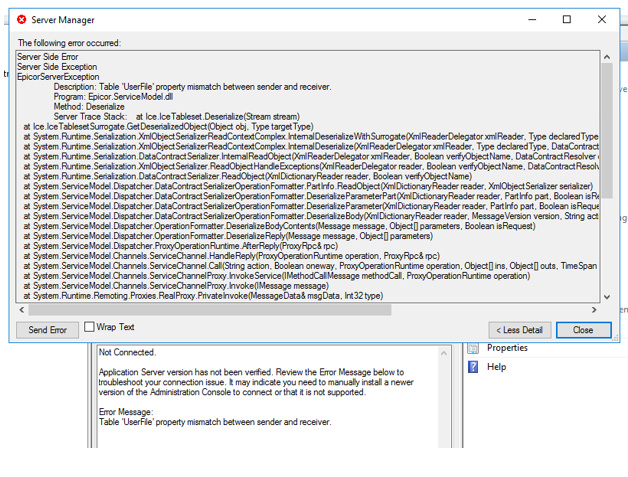This screenshot has width=628, height=477.
Task: Click the 'DataContractSerializer.ReadObject(XmlDictionaryReader' stack line
Action: (x=248, y=177)
